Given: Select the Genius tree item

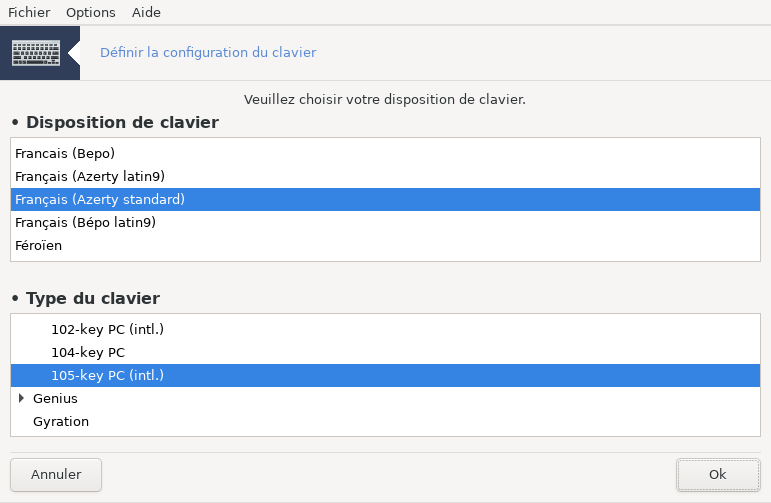Looking at the screenshot, I should pos(55,398).
